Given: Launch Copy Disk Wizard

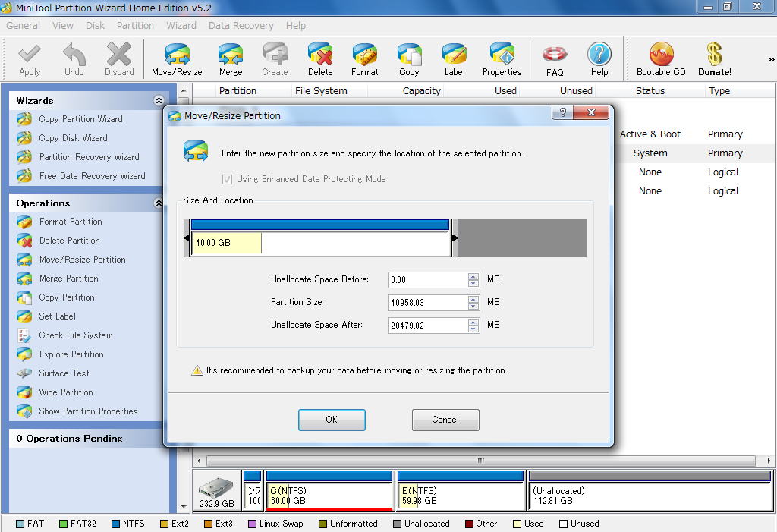Looking at the screenshot, I should click(x=73, y=138).
